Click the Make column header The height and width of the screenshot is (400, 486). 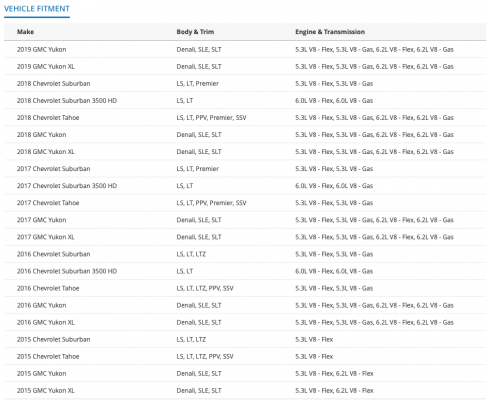(25, 32)
